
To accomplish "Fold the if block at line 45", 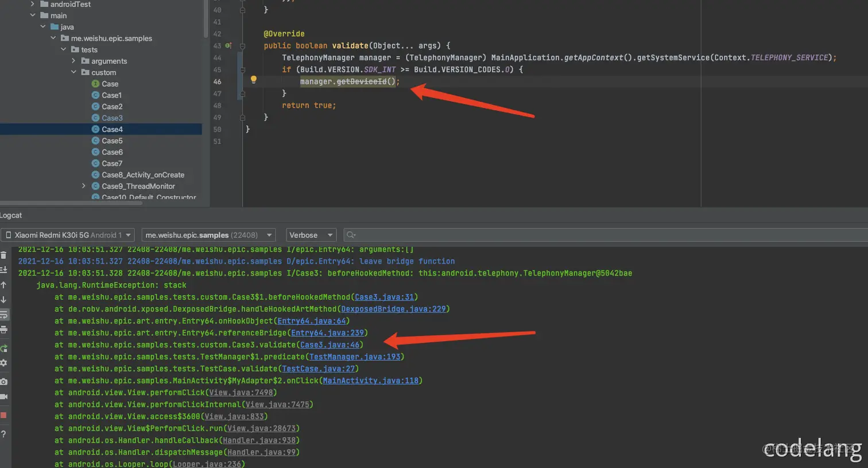I will click(242, 69).
